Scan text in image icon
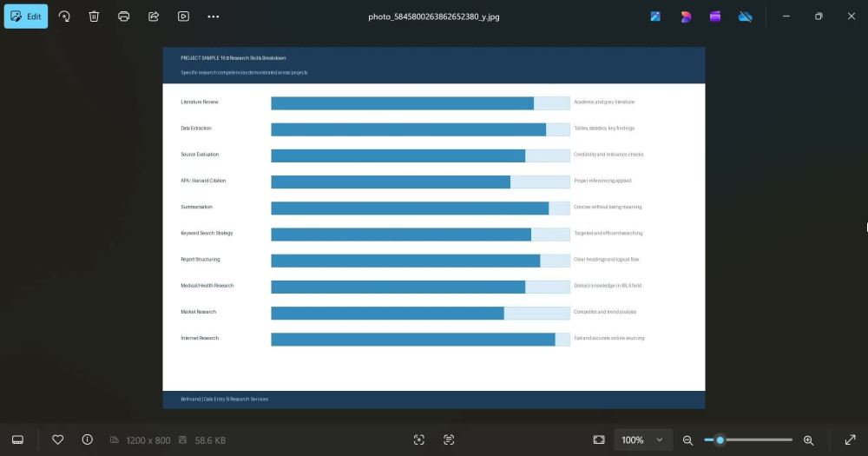The width and height of the screenshot is (868, 456). (449, 440)
